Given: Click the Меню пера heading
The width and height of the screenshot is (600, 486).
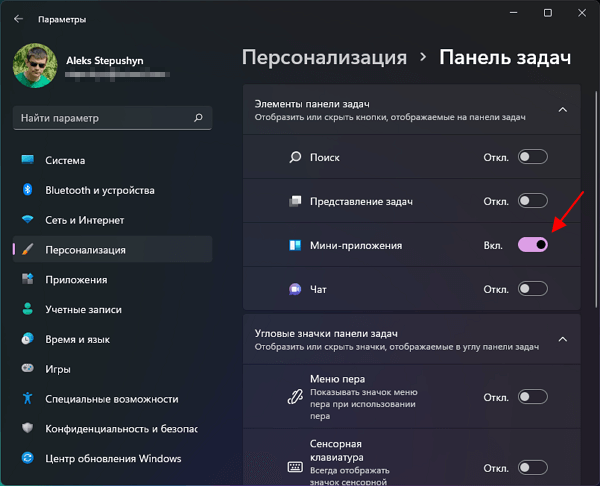Looking at the screenshot, I should [x=338, y=379].
